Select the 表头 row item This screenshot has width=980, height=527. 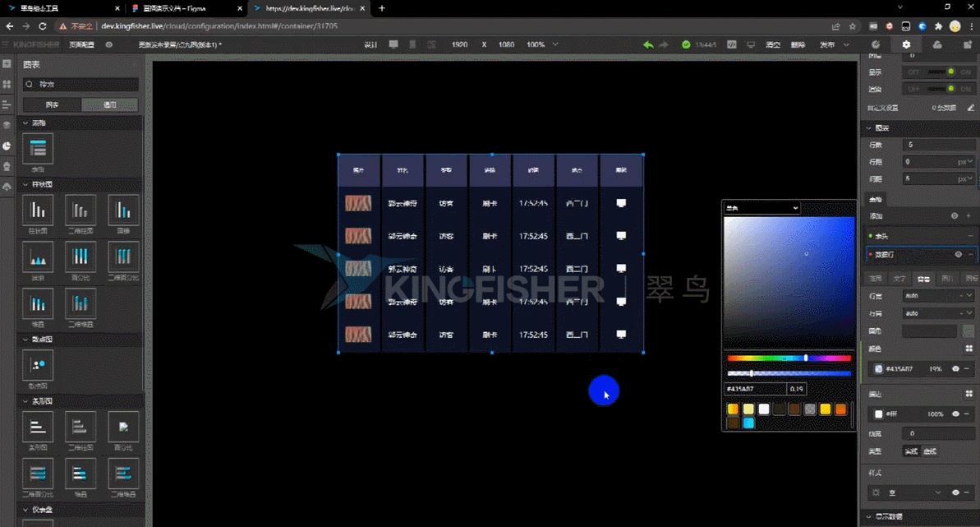tap(921, 236)
